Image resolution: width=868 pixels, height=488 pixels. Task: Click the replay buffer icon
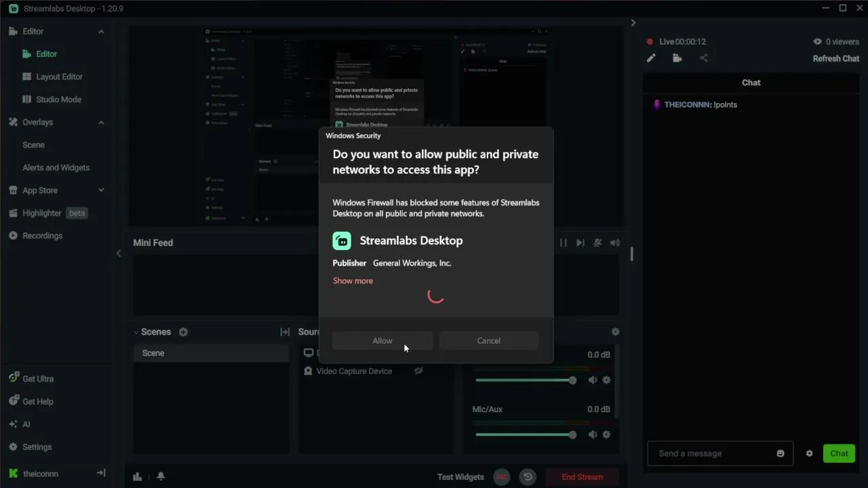point(528,477)
